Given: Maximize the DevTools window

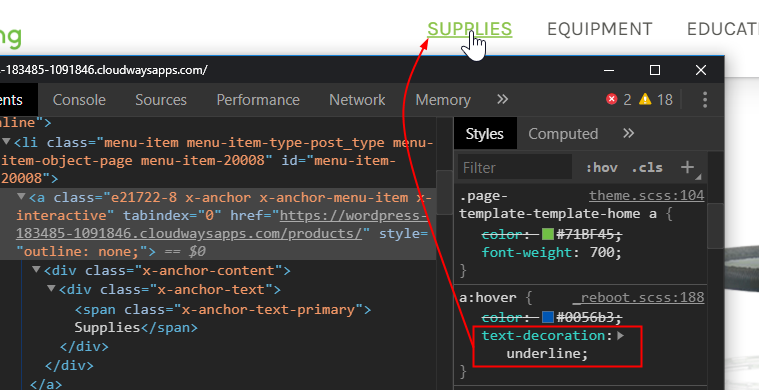Looking at the screenshot, I should tap(655, 70).
